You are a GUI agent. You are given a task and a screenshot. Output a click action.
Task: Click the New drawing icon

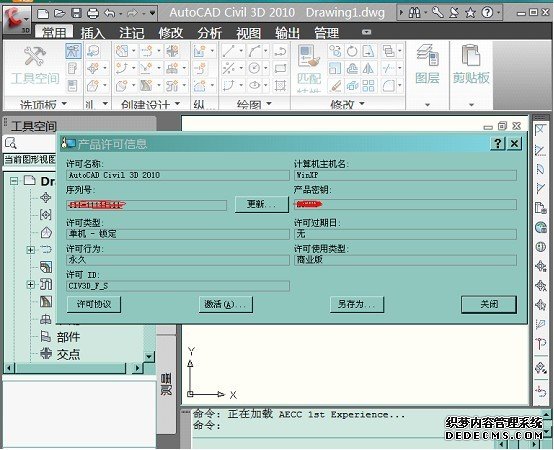coord(43,13)
